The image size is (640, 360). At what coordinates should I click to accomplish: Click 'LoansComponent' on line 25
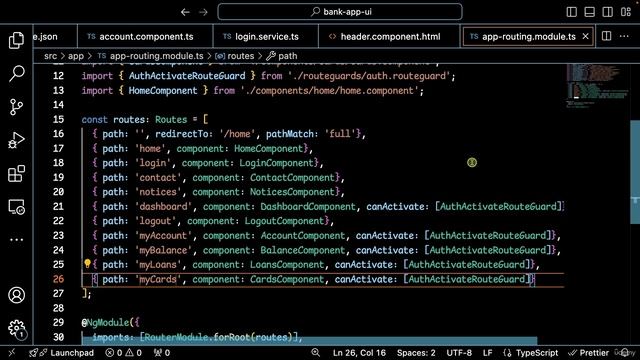287,264
